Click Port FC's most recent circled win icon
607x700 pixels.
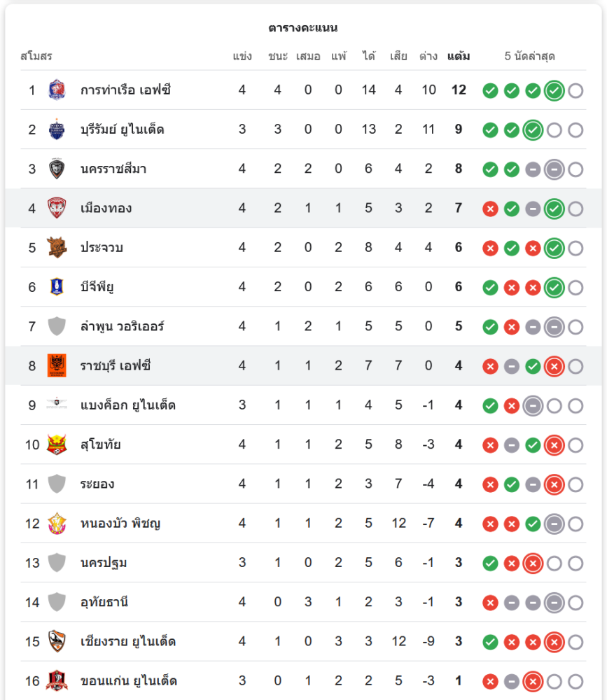554,90
